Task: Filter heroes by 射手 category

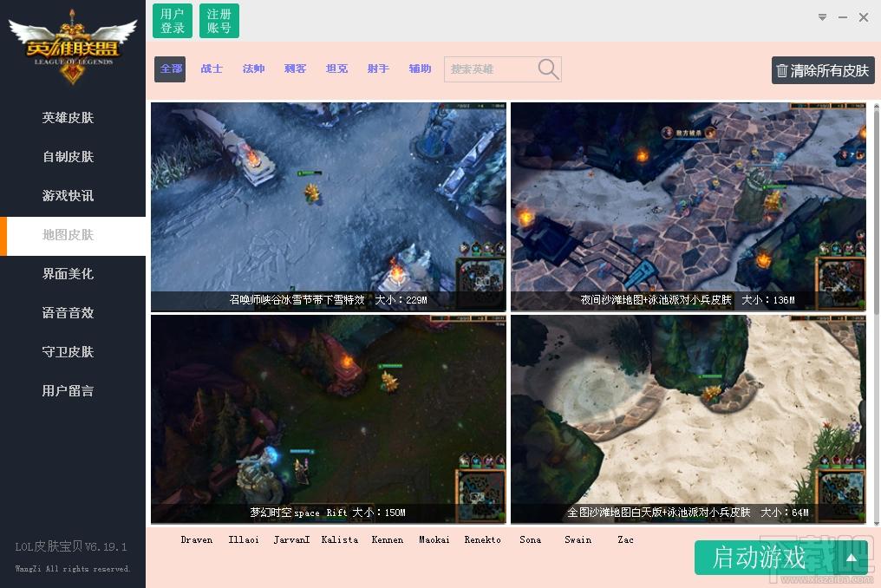Action: click(x=378, y=69)
